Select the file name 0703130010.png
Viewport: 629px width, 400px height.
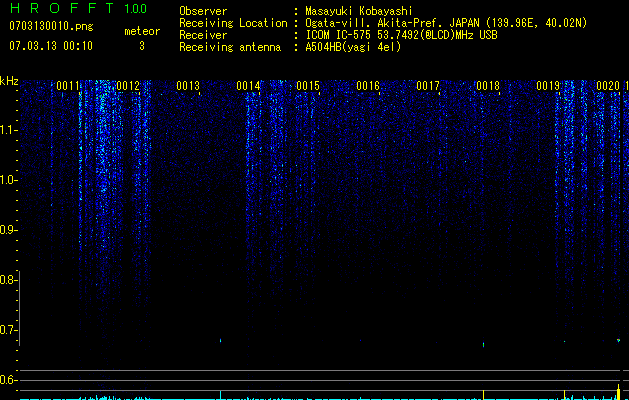(51, 26)
